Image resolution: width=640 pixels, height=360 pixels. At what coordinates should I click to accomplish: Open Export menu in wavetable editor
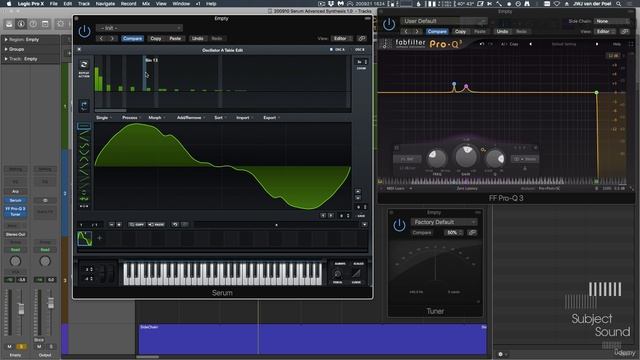pyautogui.click(x=271, y=118)
